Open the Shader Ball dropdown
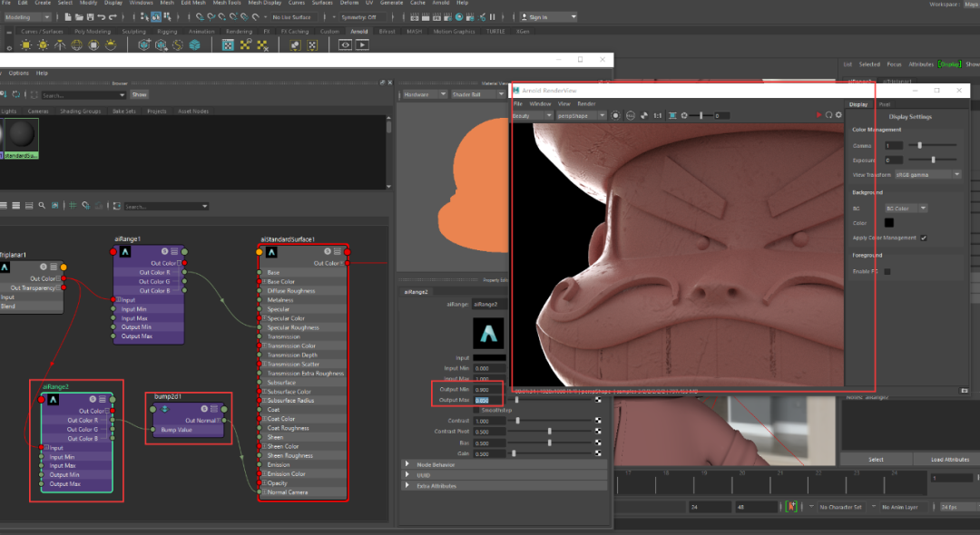 click(477, 94)
